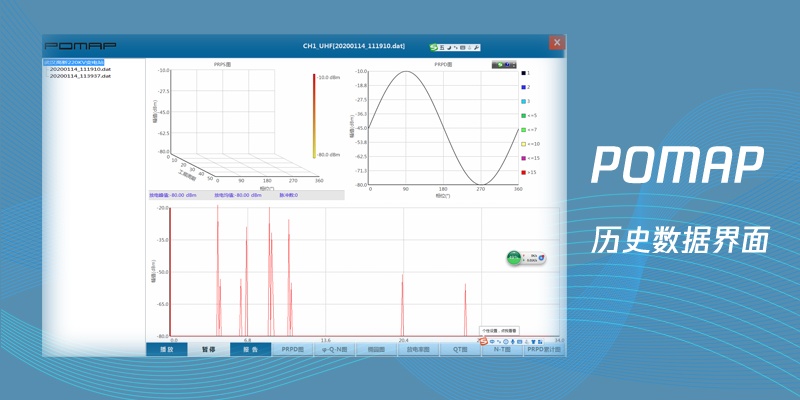Select file 20200114_113937.dat in tree
The width and height of the screenshot is (800, 400).
pyautogui.click(x=80, y=76)
